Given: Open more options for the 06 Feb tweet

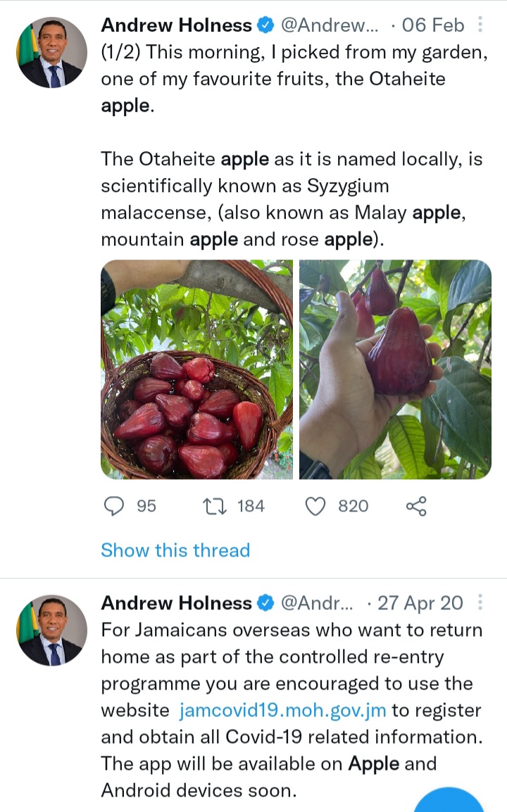Looking at the screenshot, I should (481, 26).
